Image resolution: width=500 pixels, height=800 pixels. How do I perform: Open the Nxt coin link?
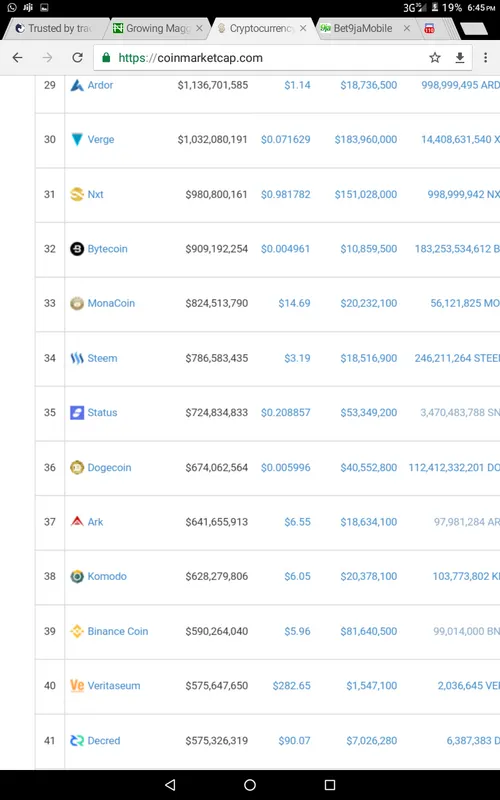[x=95, y=194]
